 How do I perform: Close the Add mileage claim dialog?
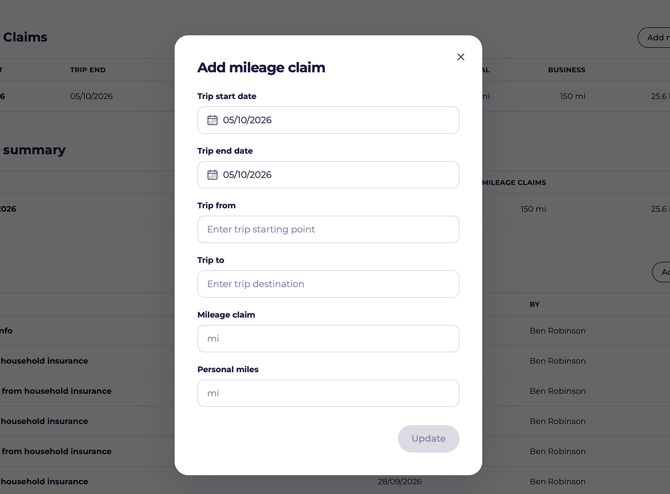(x=461, y=57)
